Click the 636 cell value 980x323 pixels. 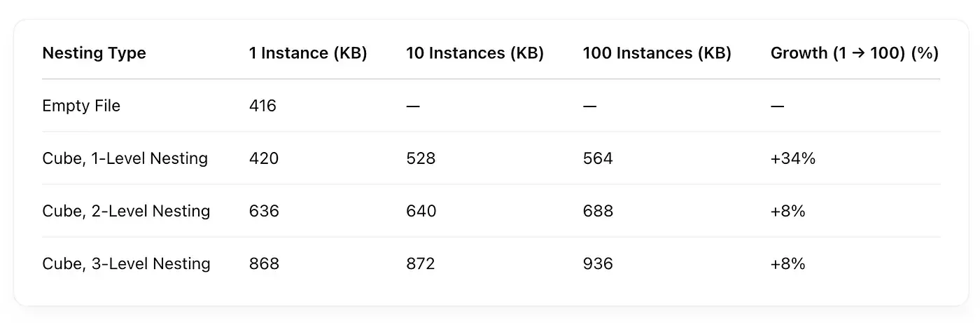pos(264,211)
